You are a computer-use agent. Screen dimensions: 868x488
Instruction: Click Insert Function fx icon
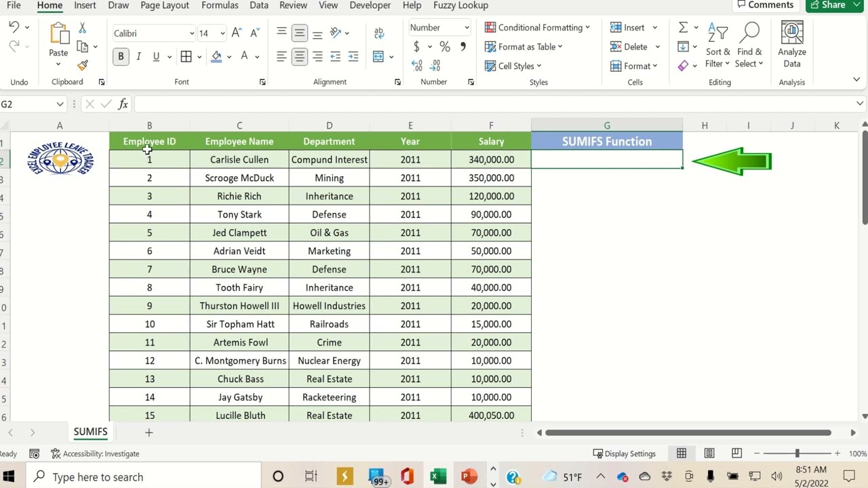[x=123, y=104]
